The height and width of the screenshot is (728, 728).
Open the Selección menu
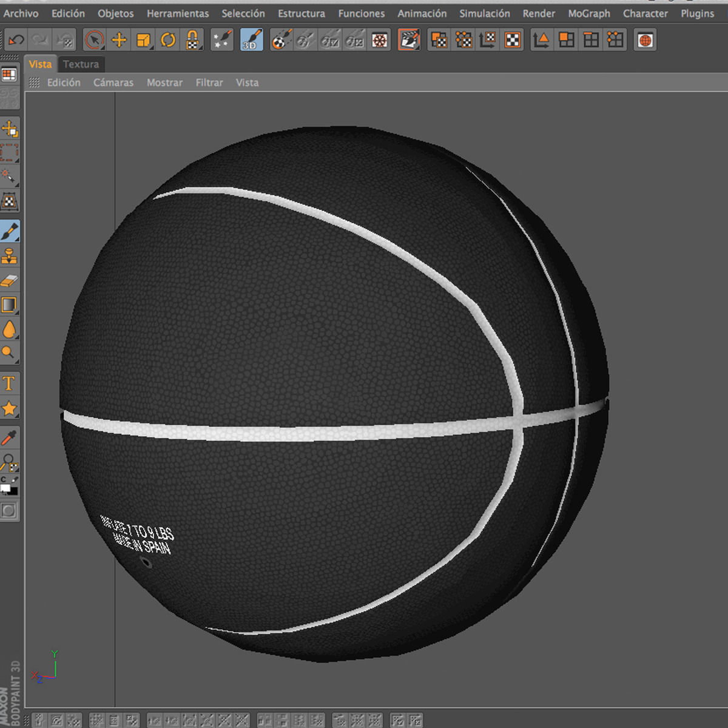[x=243, y=13]
